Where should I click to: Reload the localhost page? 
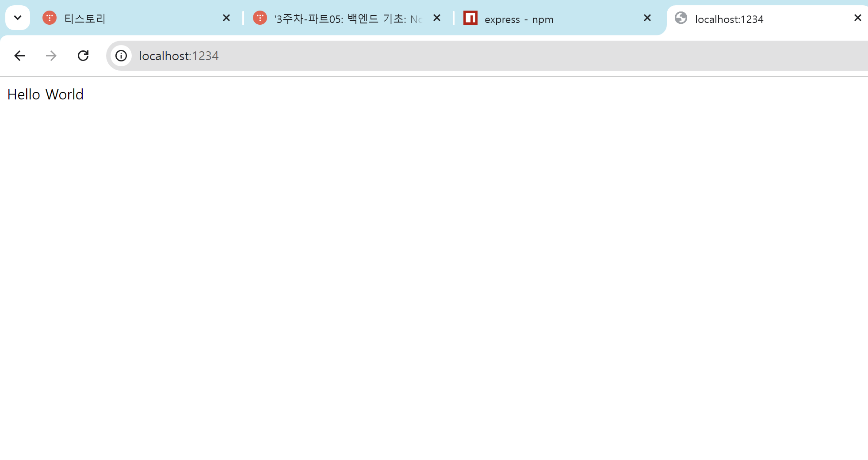[83, 56]
